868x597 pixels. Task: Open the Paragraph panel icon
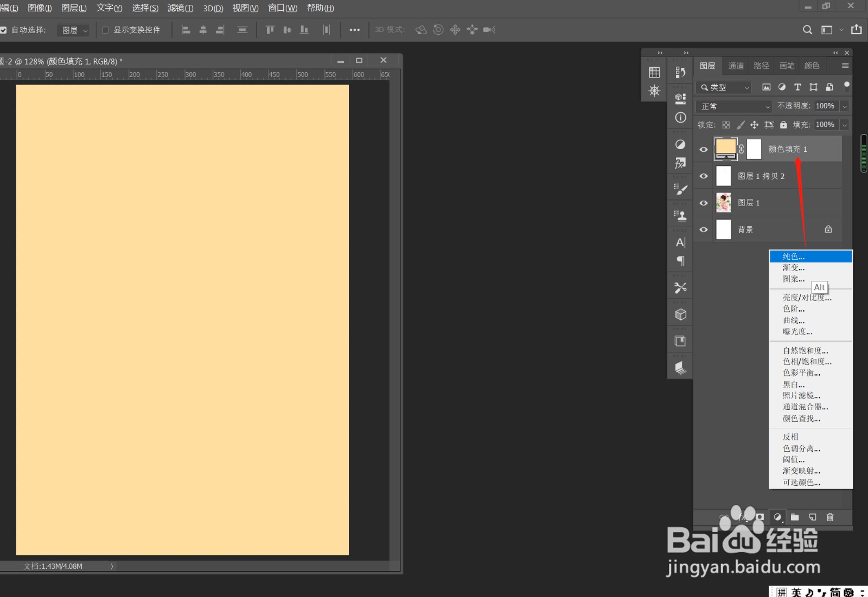(680, 261)
